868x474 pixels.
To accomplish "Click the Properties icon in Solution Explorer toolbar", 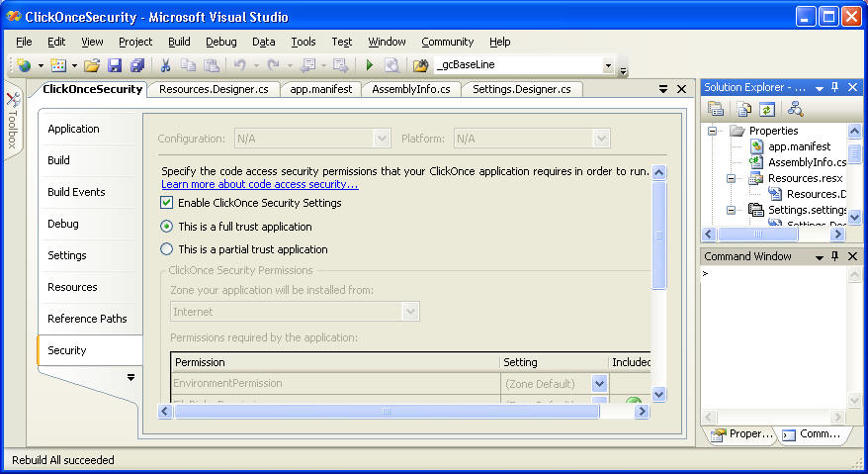I will [x=716, y=109].
